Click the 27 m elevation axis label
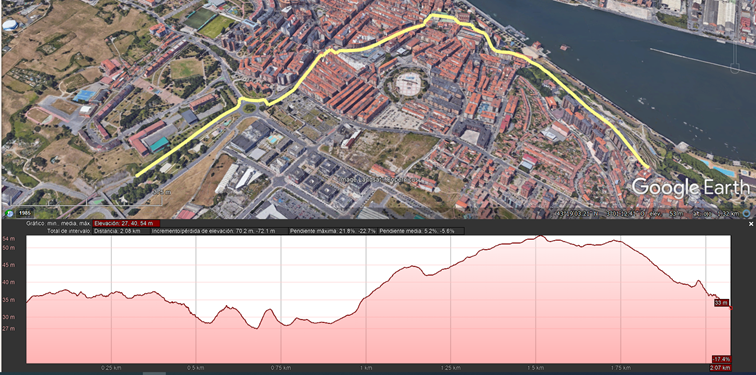This screenshot has width=756, height=375. tap(8, 328)
